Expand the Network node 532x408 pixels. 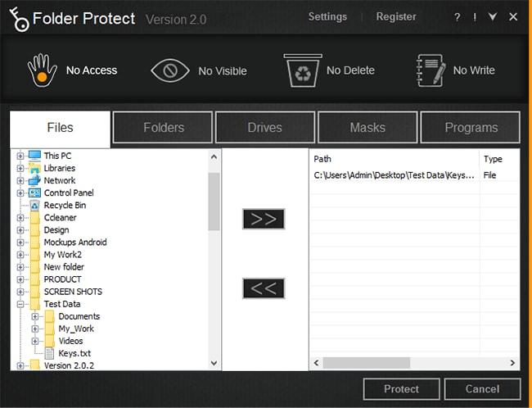(x=20, y=180)
